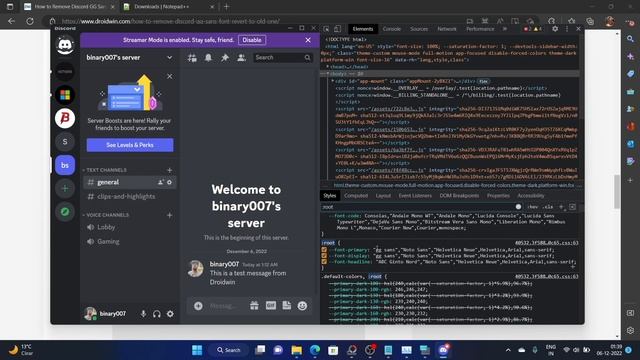Open the Performance tab
The height and width of the screenshot is (360, 640).
480,29
